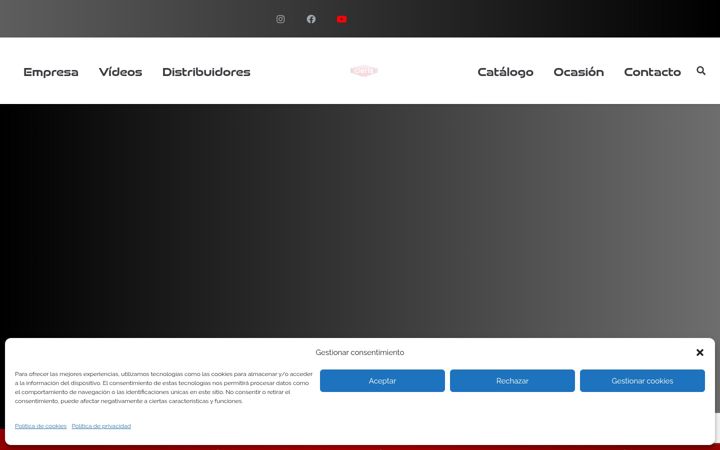Open the Política de privacidad link
Screen dimensions: 720x450
[101, 426]
